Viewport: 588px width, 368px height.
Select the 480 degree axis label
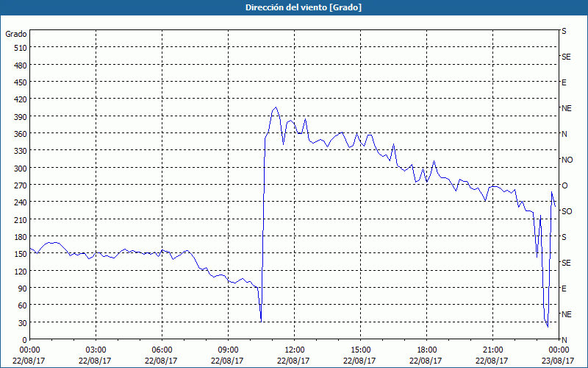(x=21, y=66)
